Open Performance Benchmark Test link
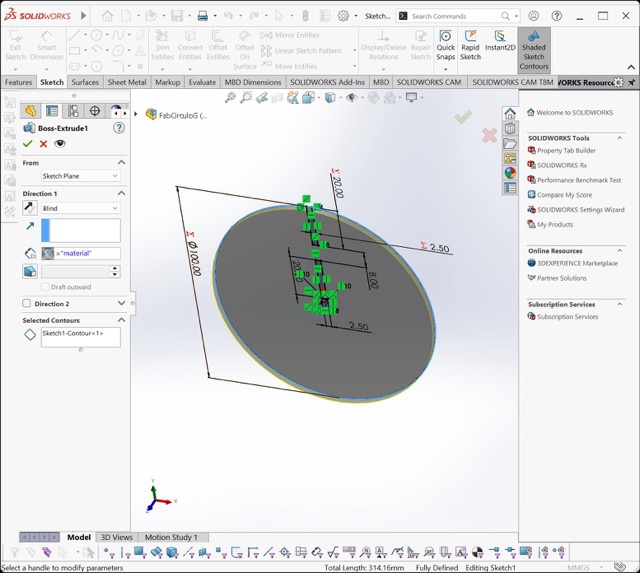Screen dimensions: 640x573 [579, 180]
